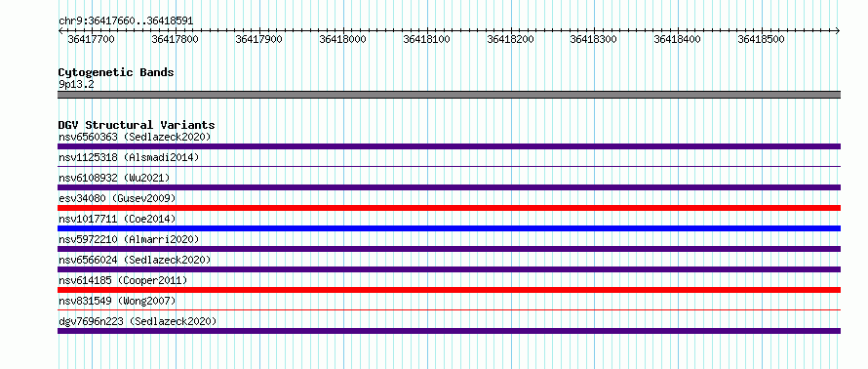Click ruler position 36417800
The image size is (868, 369).
tap(175, 39)
